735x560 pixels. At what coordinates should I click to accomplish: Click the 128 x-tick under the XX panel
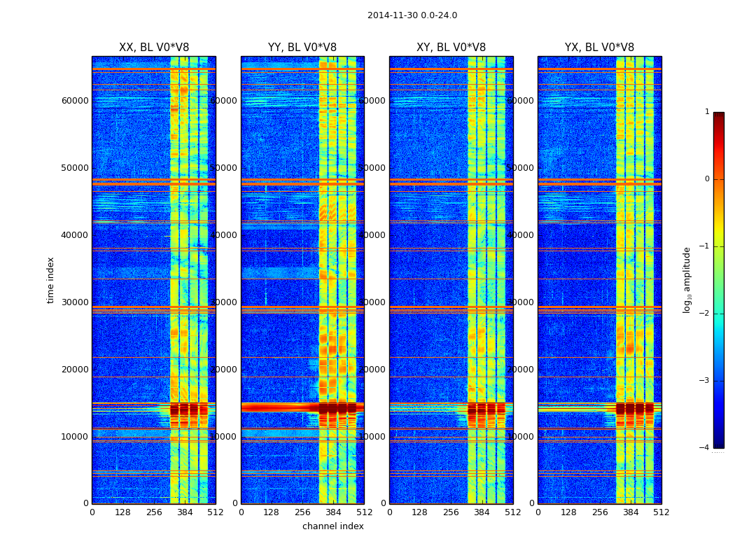[122, 512]
